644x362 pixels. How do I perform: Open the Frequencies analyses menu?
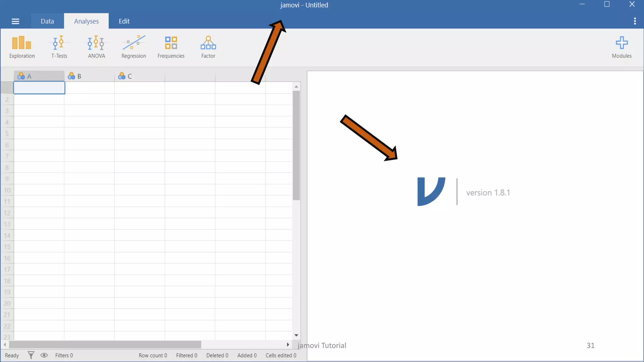(x=171, y=47)
